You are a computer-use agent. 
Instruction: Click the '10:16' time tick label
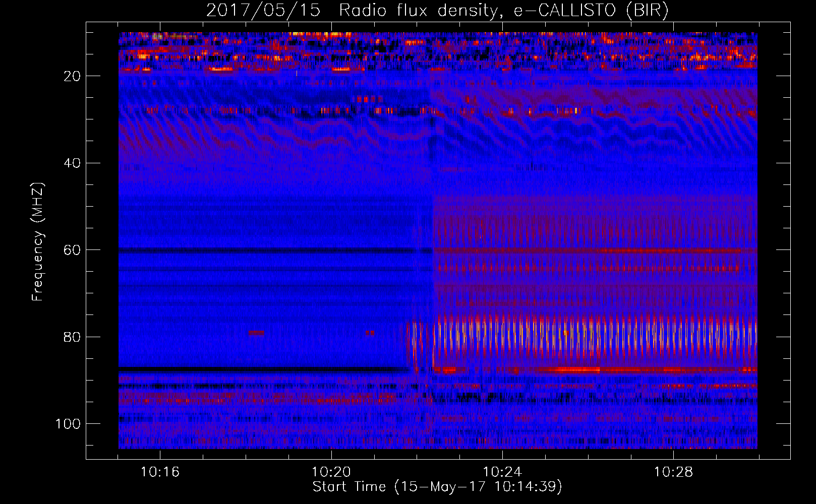[x=160, y=472]
